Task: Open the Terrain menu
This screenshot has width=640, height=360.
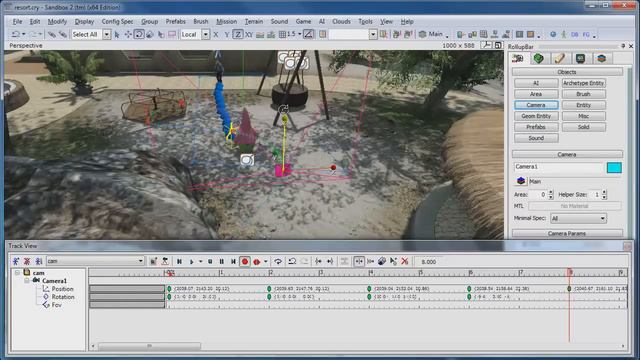Action: point(254,22)
